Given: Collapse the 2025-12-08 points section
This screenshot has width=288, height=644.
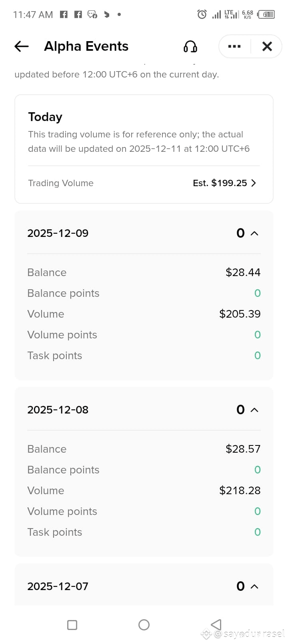Looking at the screenshot, I should pyautogui.click(x=254, y=410).
